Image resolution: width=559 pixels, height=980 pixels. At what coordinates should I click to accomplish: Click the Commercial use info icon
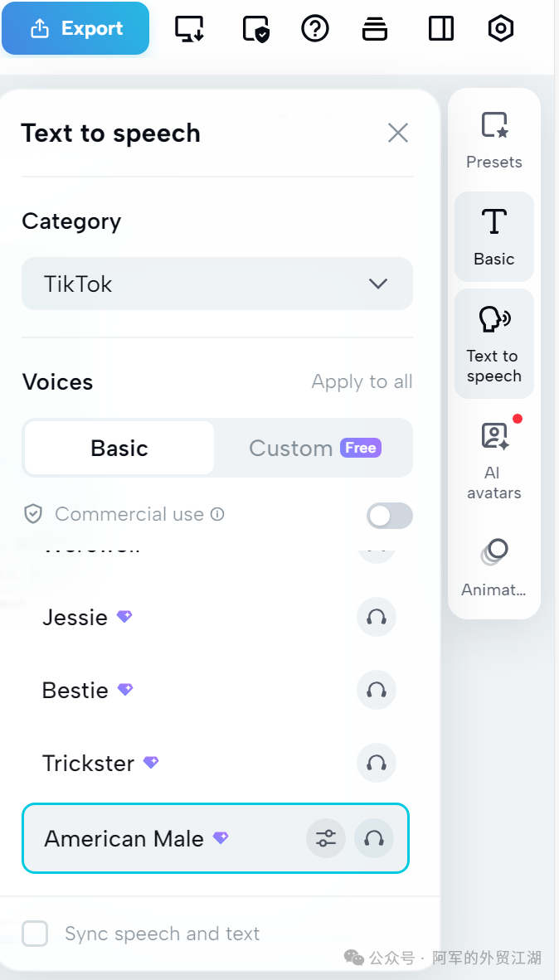[217, 514]
